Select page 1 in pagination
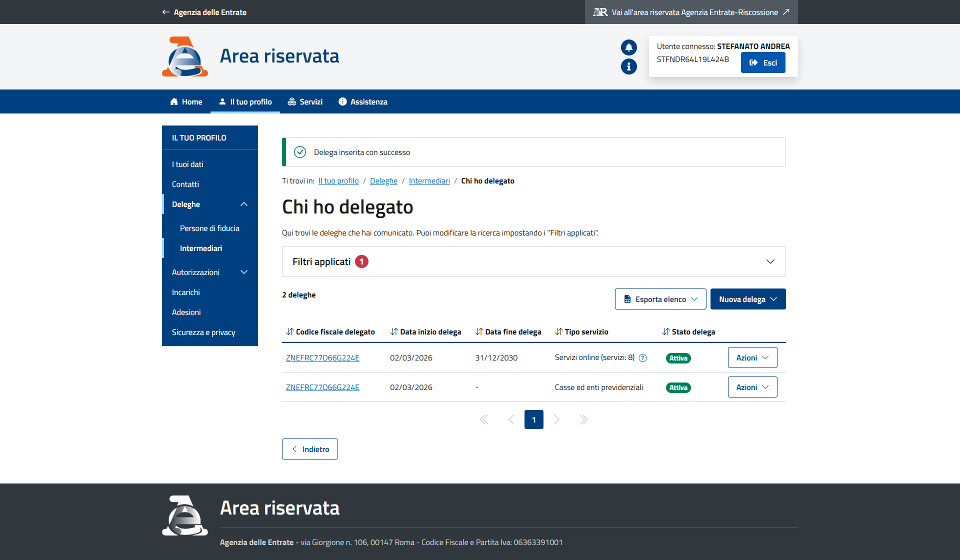This screenshot has height=560, width=960. [x=533, y=419]
